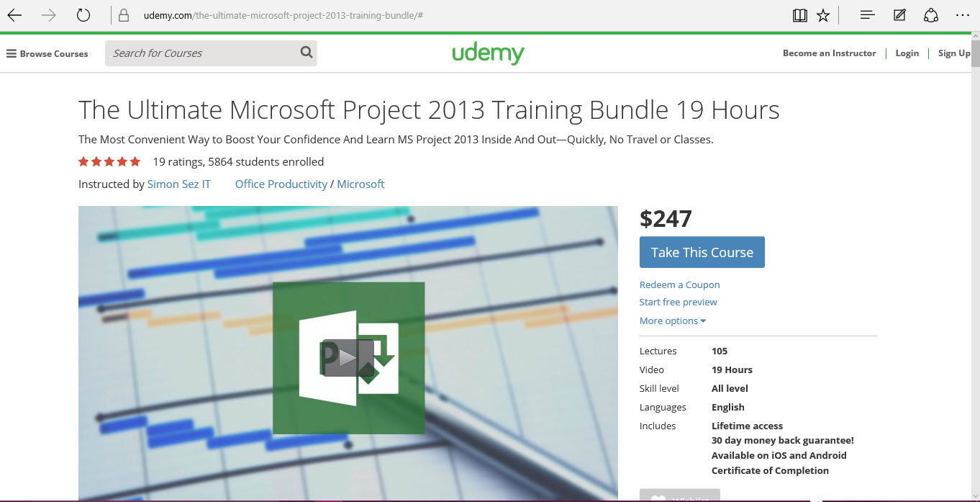Open the Hub panel in Edge

coord(867,14)
